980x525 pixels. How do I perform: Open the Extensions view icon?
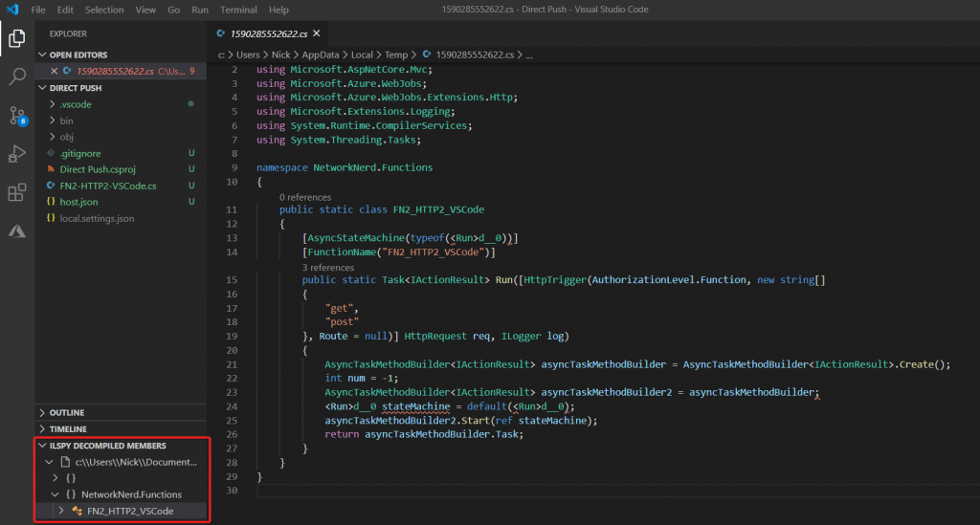pos(17,192)
